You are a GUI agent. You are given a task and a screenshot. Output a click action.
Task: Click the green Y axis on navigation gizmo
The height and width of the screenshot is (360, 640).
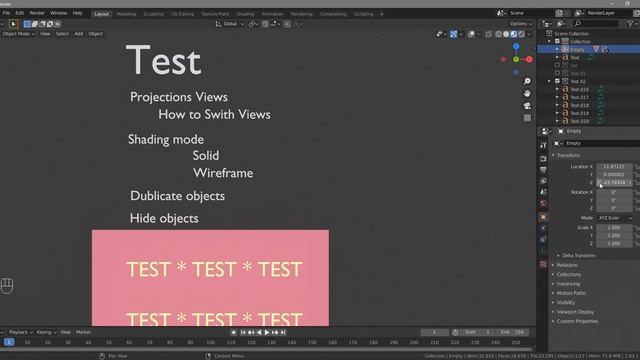pyautogui.click(x=516, y=59)
